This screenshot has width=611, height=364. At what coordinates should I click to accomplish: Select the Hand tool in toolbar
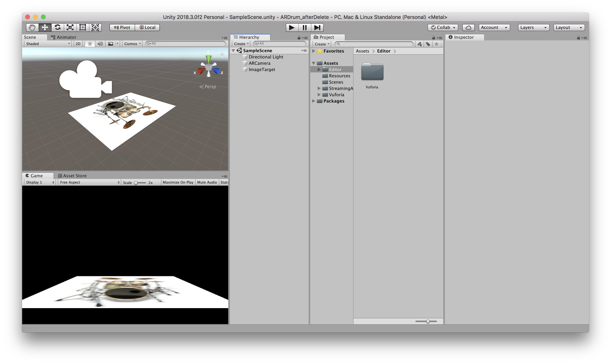tap(32, 27)
